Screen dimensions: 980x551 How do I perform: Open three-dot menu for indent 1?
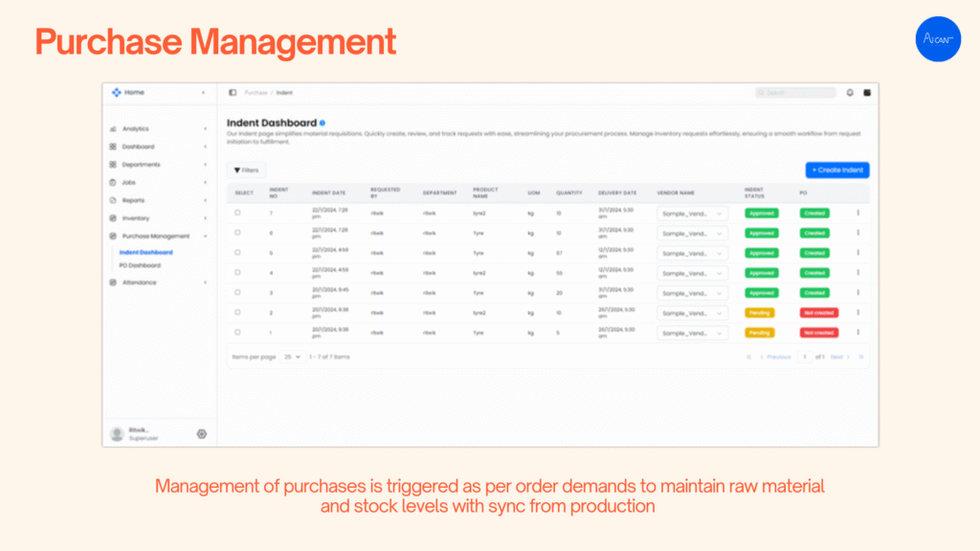click(857, 333)
